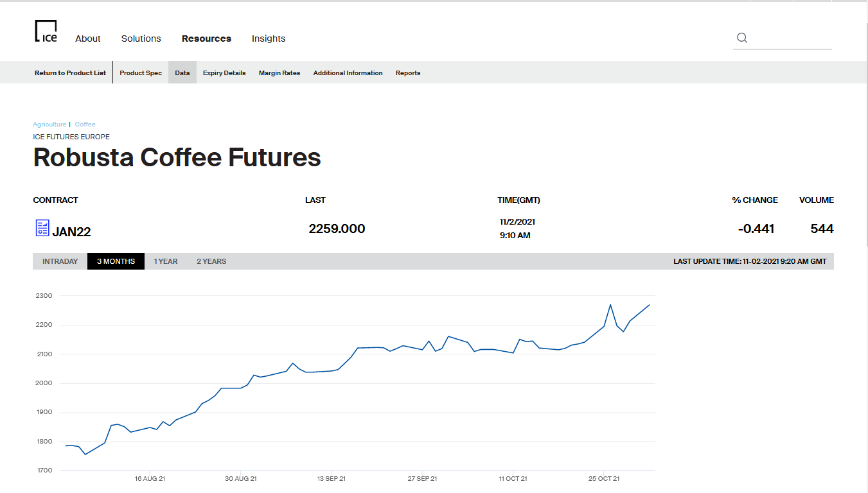Click the ICE logo
The width and height of the screenshot is (868, 493).
[x=46, y=31]
